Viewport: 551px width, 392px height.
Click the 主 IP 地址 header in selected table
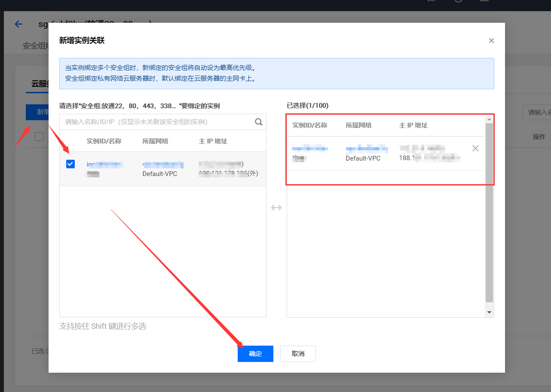(x=413, y=125)
